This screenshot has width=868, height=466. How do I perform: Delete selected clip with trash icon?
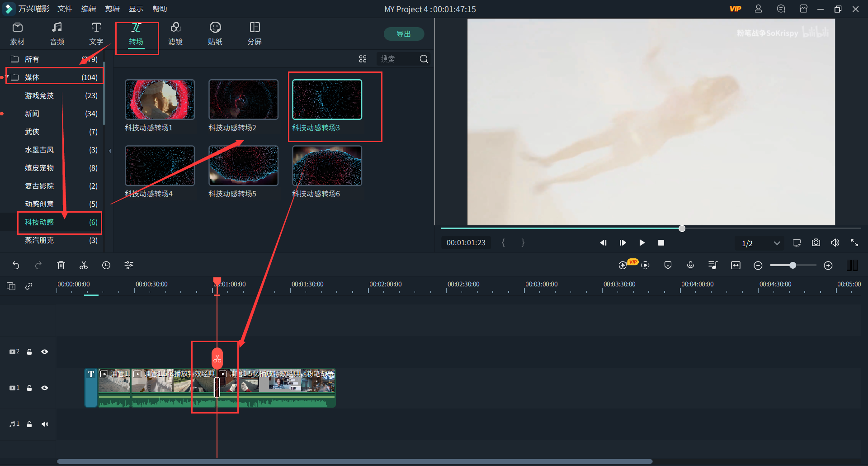[x=61, y=266]
